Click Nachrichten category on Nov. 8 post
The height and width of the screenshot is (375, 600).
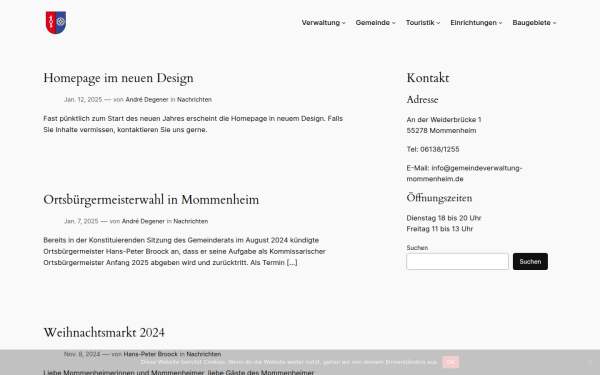204,354
